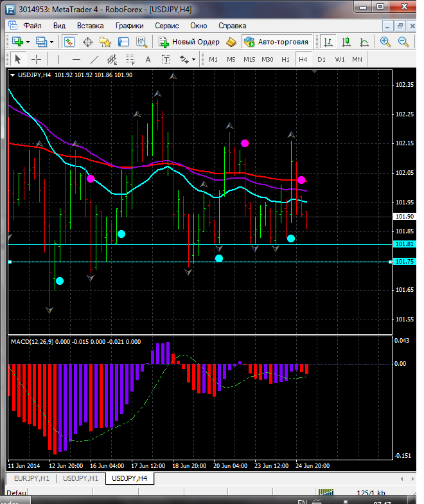Expand the new chart dropdown arrow
This screenshot has width=424, height=504.
coord(28,42)
